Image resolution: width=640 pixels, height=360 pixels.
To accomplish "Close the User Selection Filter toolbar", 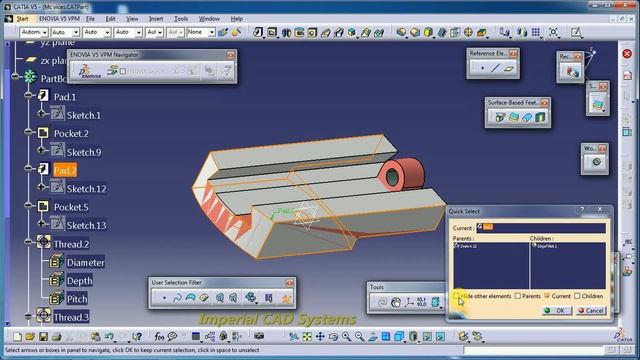I will point(289,283).
